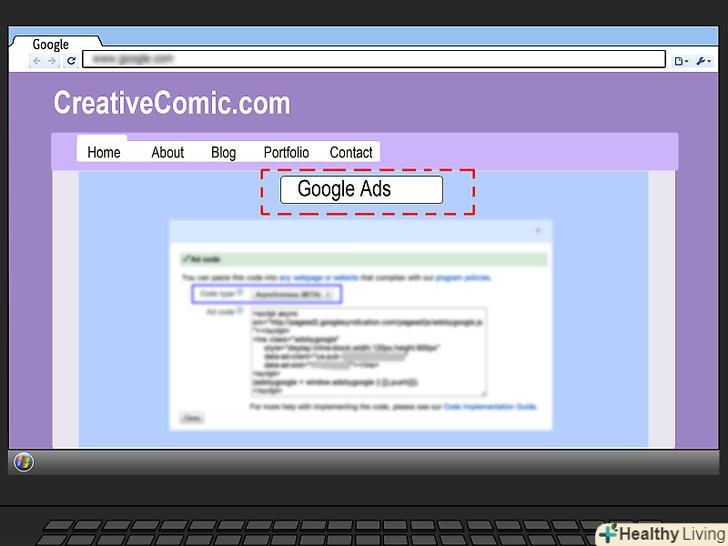Open the Home navigation tab
The image size is (728, 546).
[x=104, y=152]
